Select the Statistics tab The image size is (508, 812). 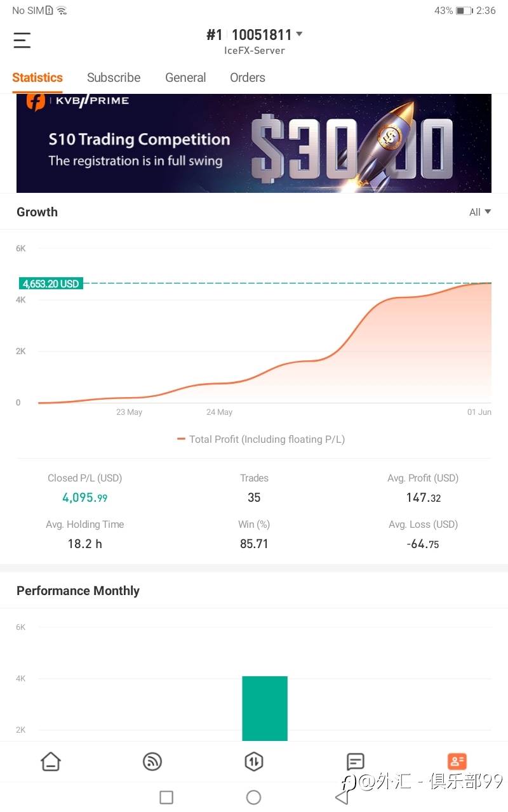[37, 77]
